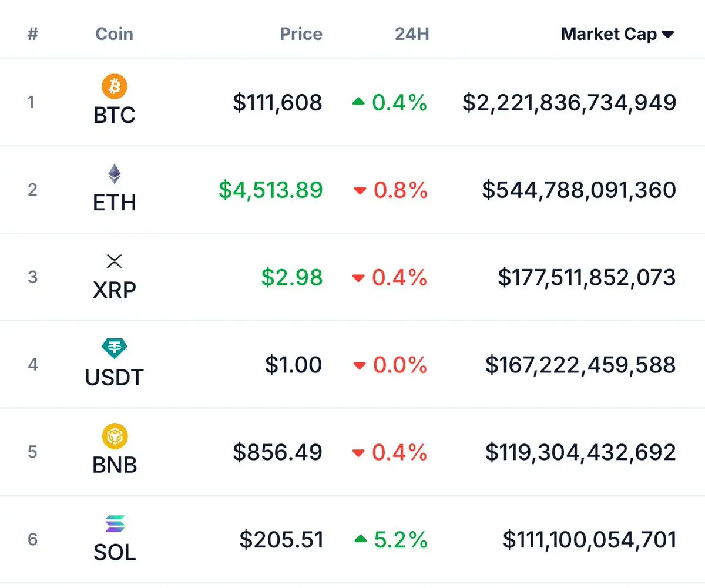This screenshot has height=588, width=705.
Task: Sort by the Coin column header
Action: coord(114,34)
